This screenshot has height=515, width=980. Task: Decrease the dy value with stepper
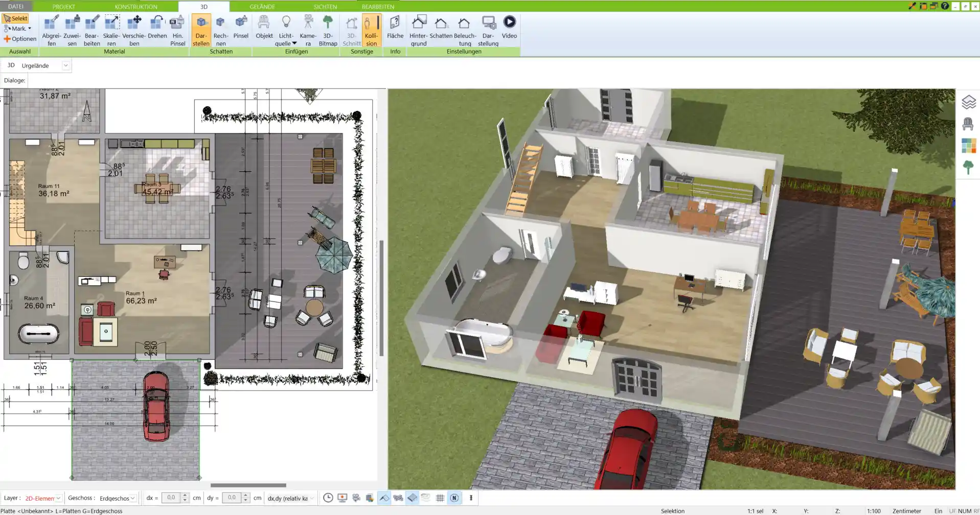[x=246, y=500]
